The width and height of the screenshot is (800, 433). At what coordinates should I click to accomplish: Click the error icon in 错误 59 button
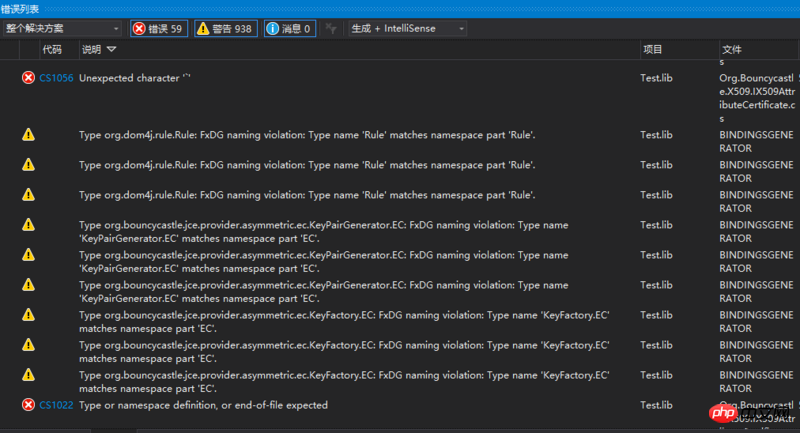[139, 29]
